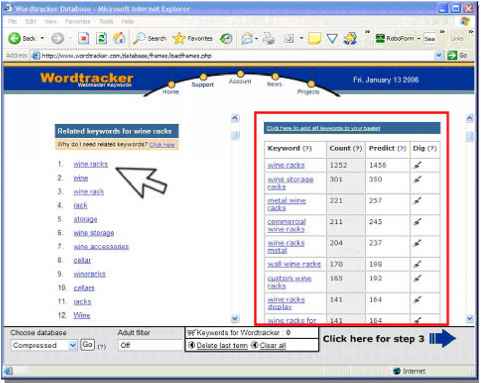The image size is (481, 383).
Task: Click left frame scroll down arrow
Action: (235, 318)
